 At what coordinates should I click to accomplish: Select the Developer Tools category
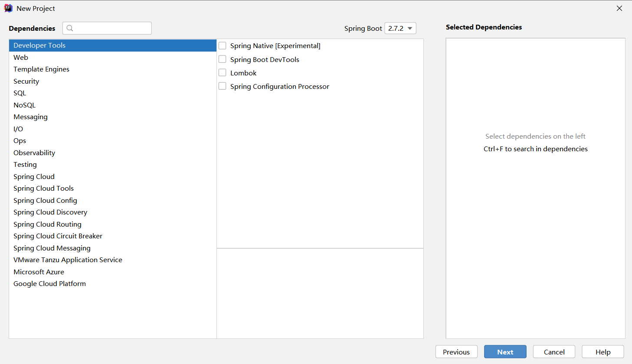point(113,45)
